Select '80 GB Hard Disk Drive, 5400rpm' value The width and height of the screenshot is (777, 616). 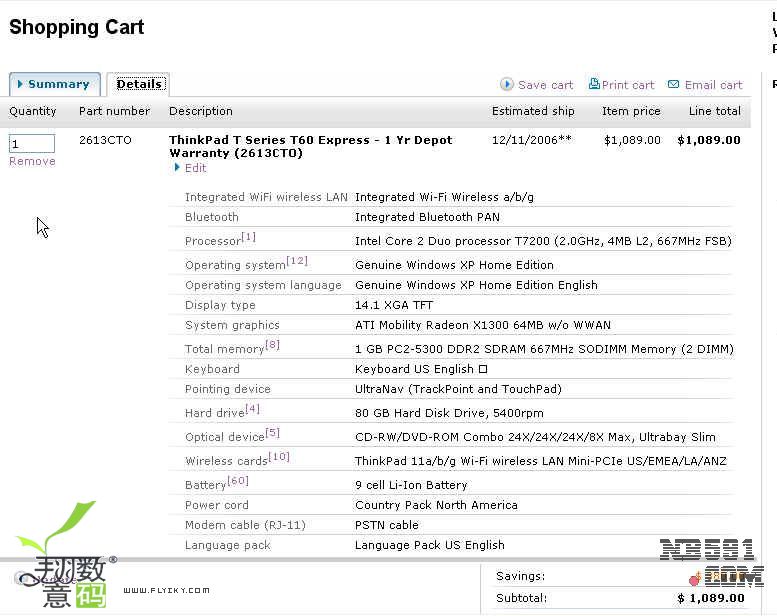[x=449, y=413]
